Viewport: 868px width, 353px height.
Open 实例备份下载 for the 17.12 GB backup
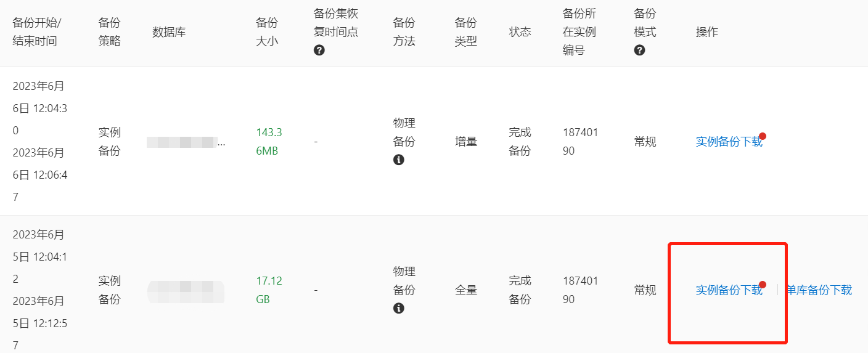(729, 290)
